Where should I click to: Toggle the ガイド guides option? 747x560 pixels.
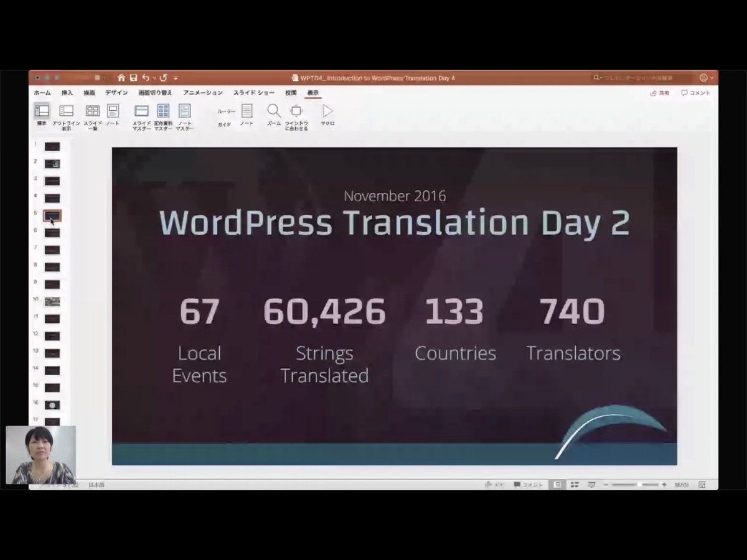point(224,124)
